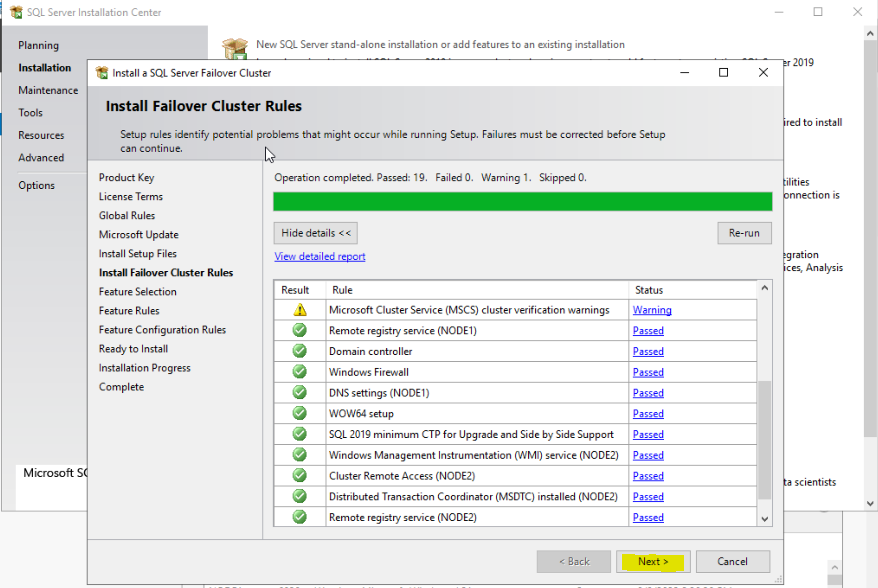Open Passed link for Remote registry service (NODE2)
Image resolution: width=878 pixels, height=588 pixels.
648,518
